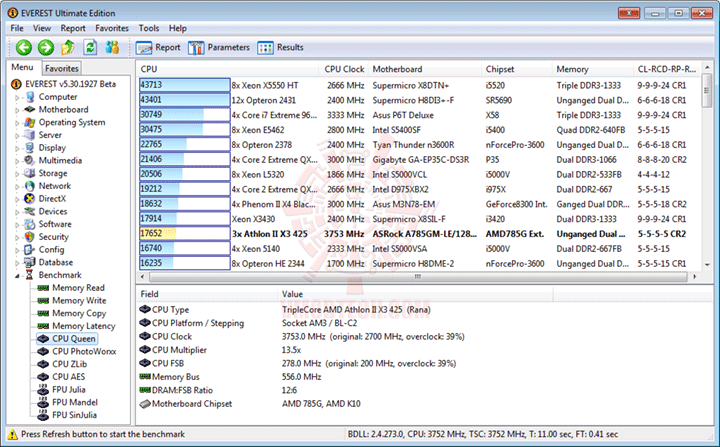Select the CPU PhotoWorxx chip icon
720x447 pixels.
[43, 351]
